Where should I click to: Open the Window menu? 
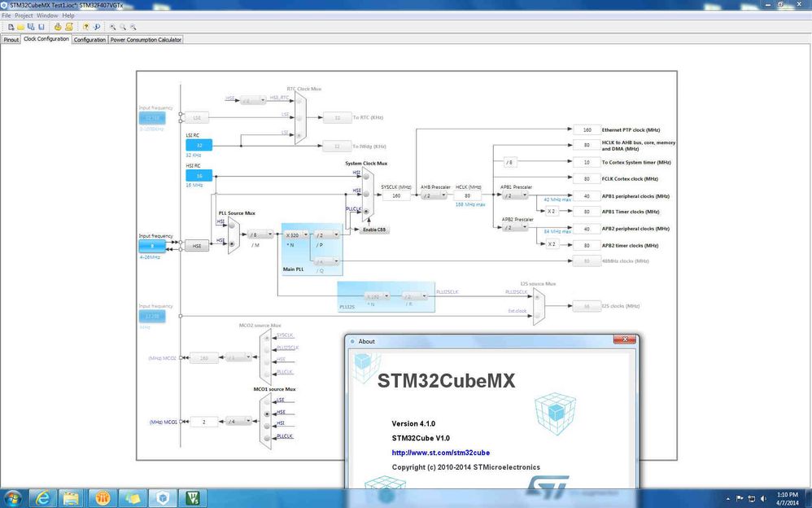pos(47,15)
